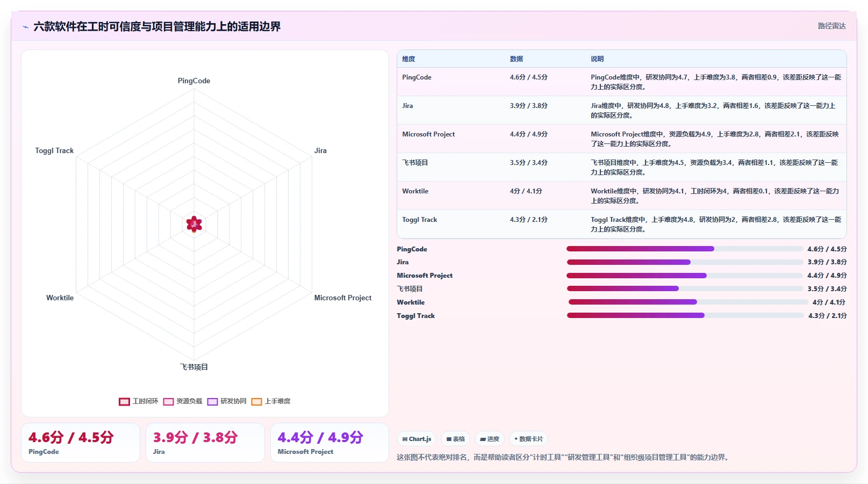Select the Jira cell in the table
Screen dimensions: 868x484
tap(451, 110)
